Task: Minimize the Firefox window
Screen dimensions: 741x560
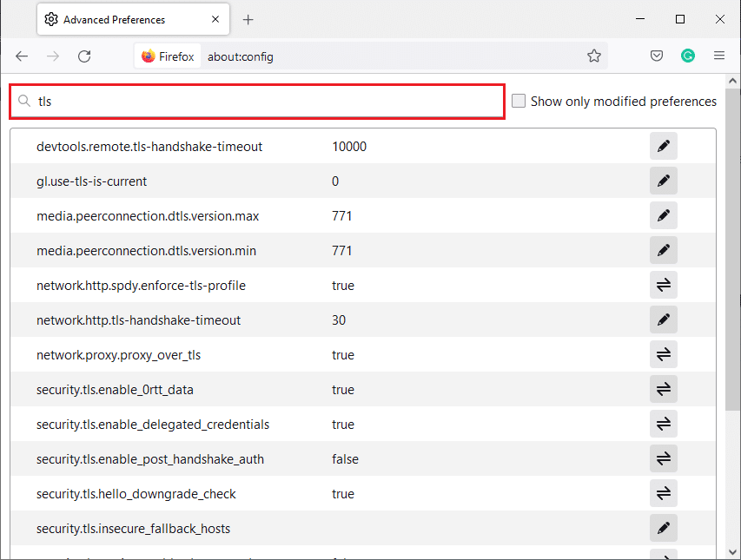Action: [640, 19]
